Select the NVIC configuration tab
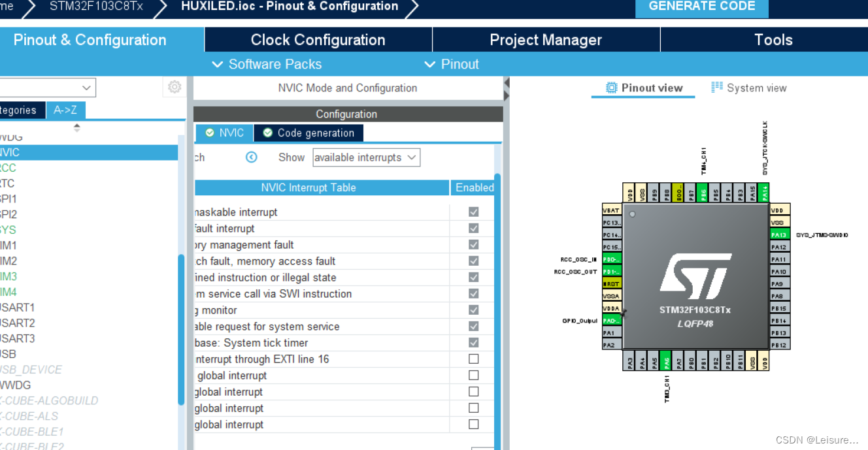 (224, 133)
